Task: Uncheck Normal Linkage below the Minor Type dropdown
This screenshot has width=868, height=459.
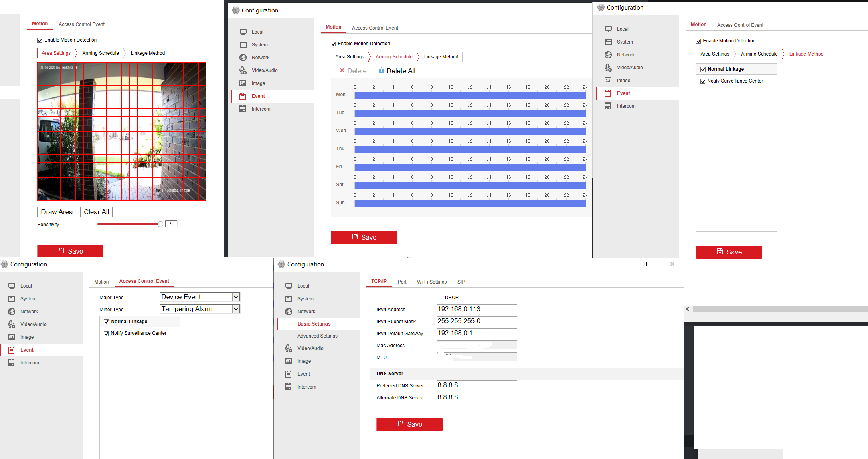Action: click(x=107, y=322)
